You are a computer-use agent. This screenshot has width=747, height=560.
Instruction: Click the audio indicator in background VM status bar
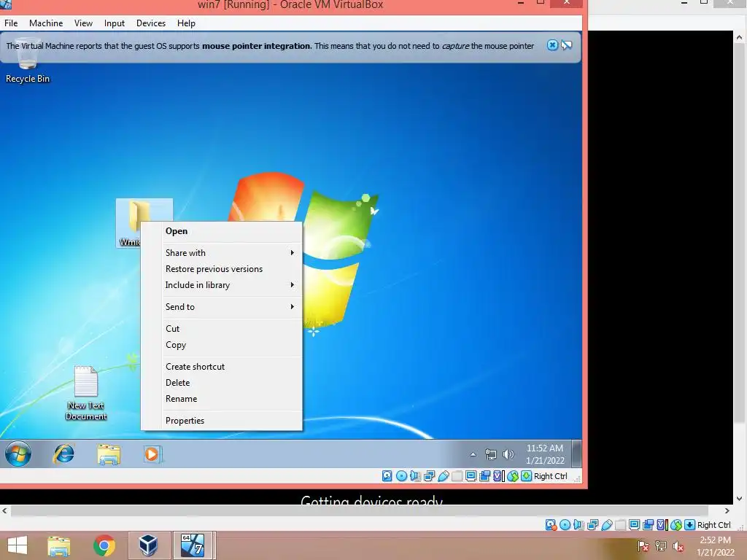[x=578, y=525]
